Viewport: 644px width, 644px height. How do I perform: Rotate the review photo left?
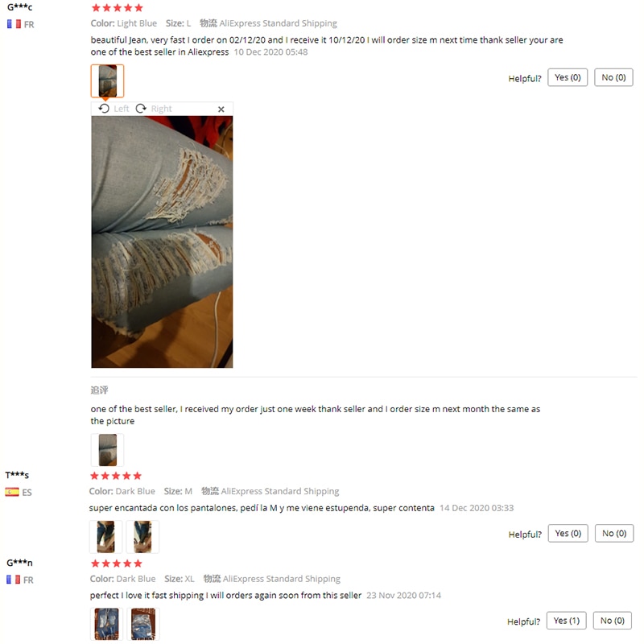[x=114, y=109]
